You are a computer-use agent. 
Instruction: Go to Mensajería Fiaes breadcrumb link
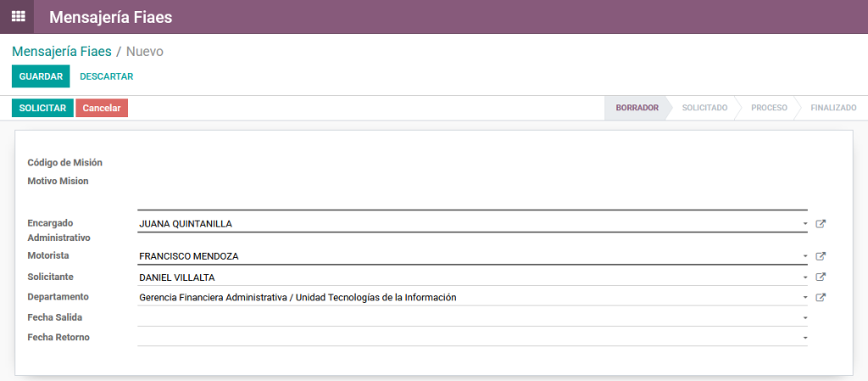(62, 52)
